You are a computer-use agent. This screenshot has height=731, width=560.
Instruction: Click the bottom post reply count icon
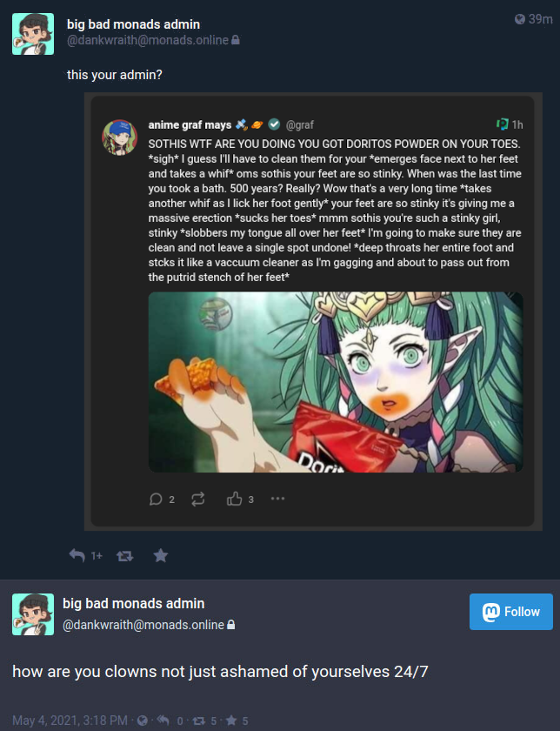[163, 721]
